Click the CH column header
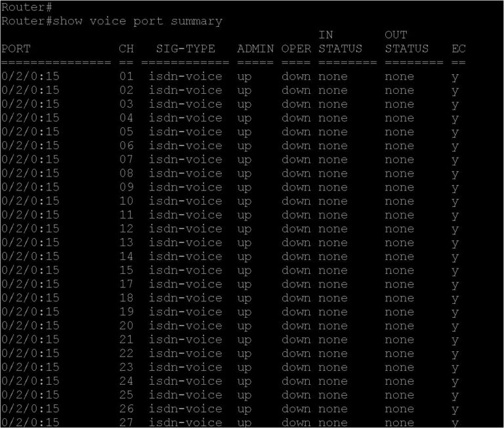The width and height of the screenshot is (504, 428). [126, 49]
